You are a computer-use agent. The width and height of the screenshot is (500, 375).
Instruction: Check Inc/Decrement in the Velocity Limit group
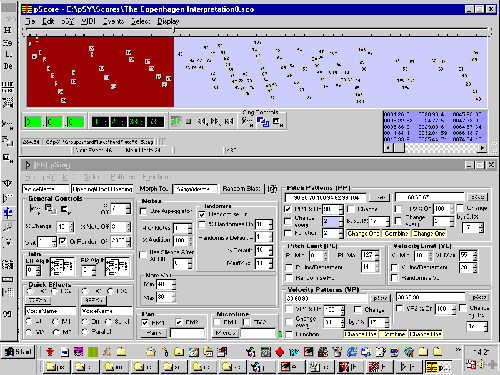[395, 267]
